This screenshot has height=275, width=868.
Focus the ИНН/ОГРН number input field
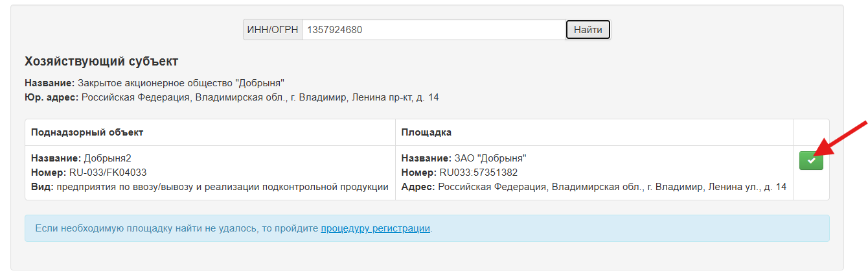433,30
